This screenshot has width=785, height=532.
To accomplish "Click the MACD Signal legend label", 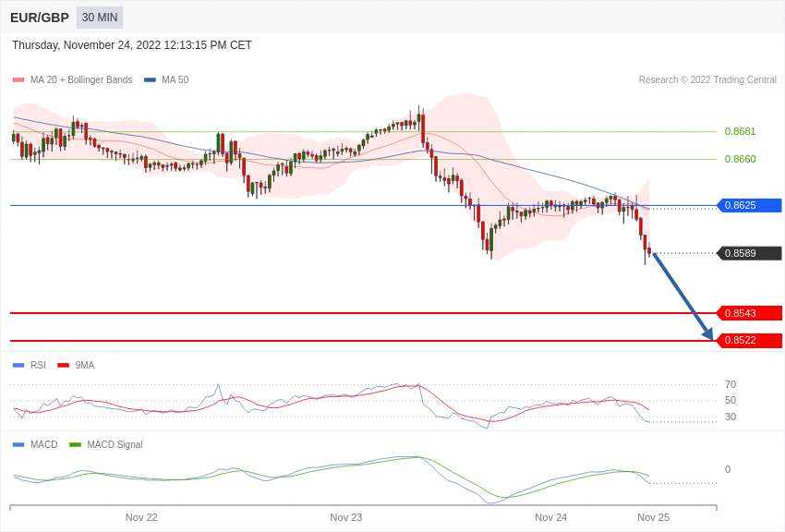I will click(x=115, y=444).
